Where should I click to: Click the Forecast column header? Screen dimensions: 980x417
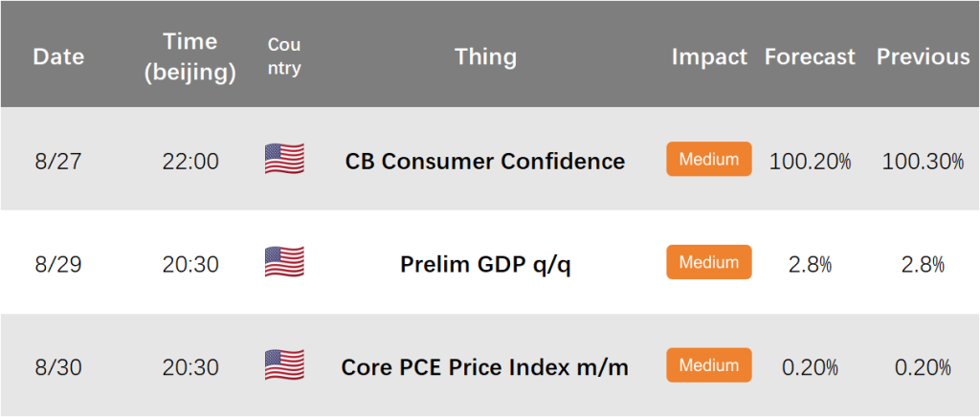pyautogui.click(x=810, y=57)
